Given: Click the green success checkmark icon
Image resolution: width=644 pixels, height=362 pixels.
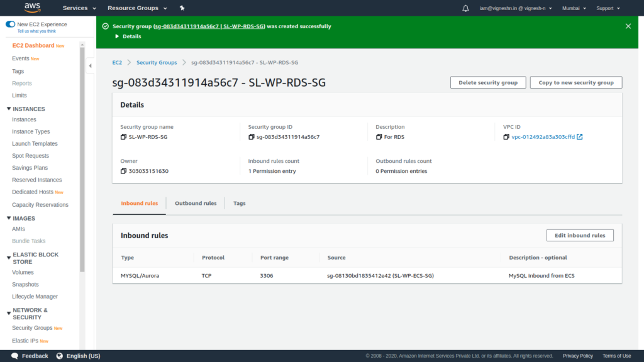Looking at the screenshot, I should (106, 26).
